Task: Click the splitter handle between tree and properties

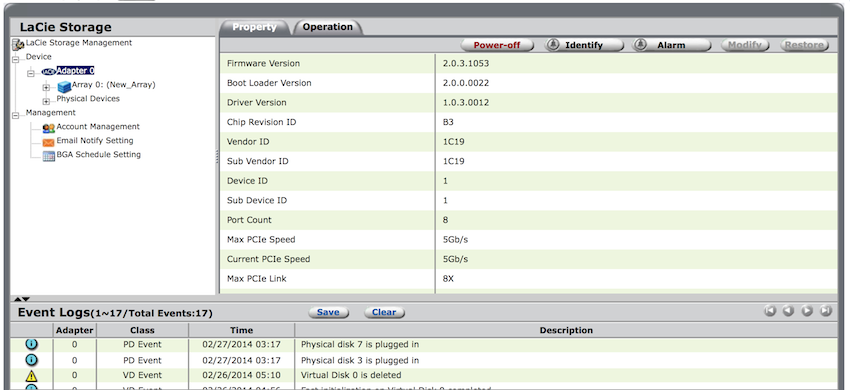Action: [x=217, y=157]
